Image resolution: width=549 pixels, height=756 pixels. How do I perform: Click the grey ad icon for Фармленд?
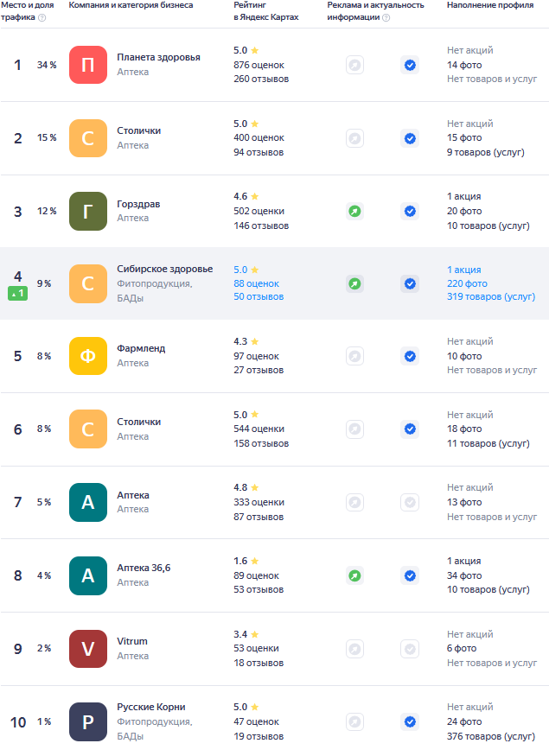coord(354,356)
